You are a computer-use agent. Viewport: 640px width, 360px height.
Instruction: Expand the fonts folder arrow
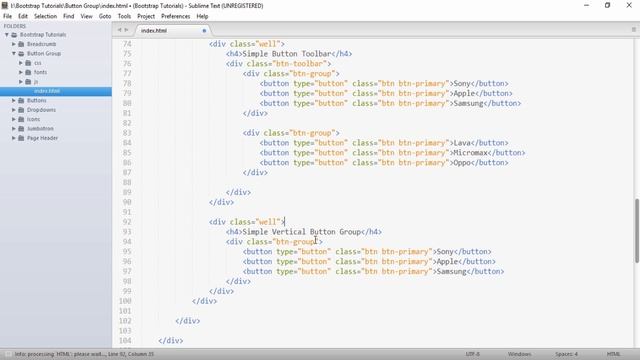(20, 72)
